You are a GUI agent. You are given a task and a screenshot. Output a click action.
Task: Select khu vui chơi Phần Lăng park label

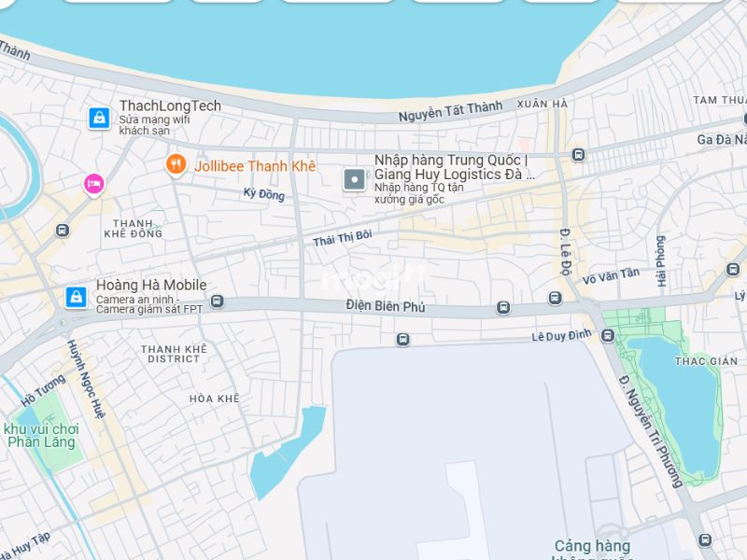point(41,436)
